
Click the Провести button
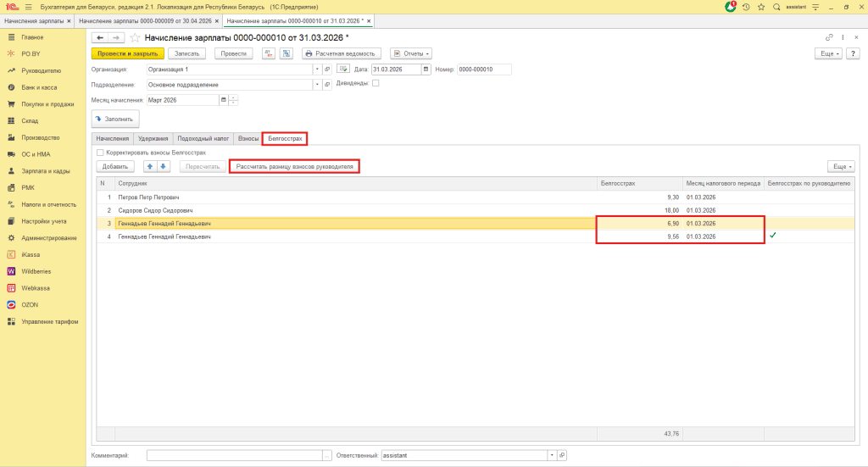tap(234, 53)
